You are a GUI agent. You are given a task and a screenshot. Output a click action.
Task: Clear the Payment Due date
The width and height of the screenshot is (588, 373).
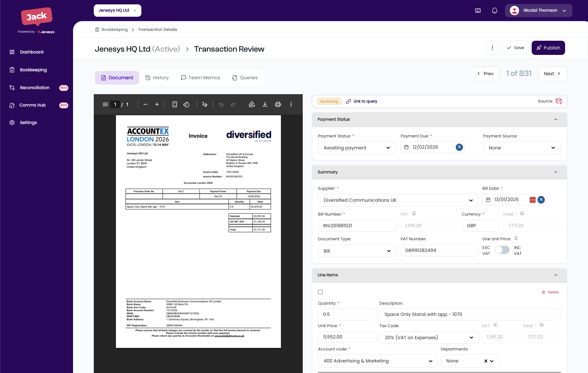pos(459,147)
